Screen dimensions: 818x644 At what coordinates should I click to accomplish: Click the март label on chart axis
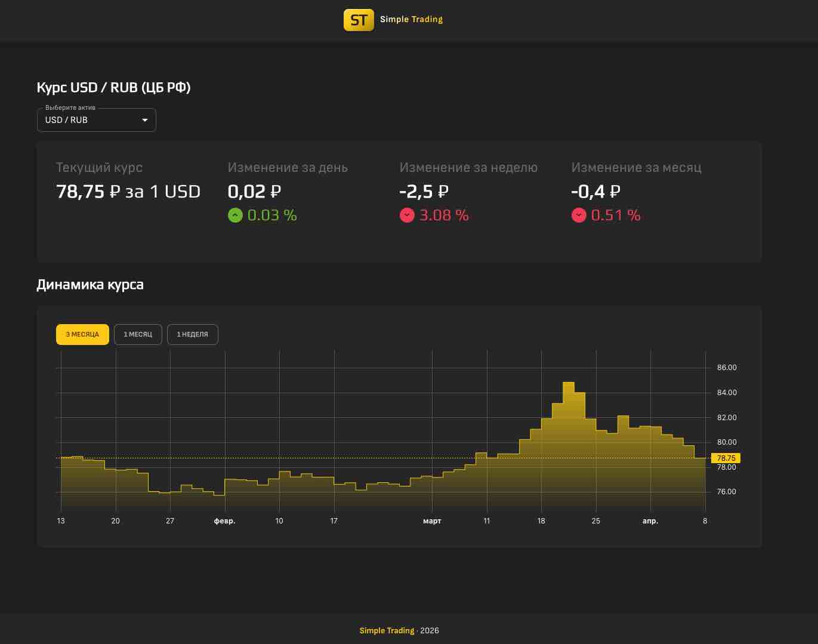[432, 521]
